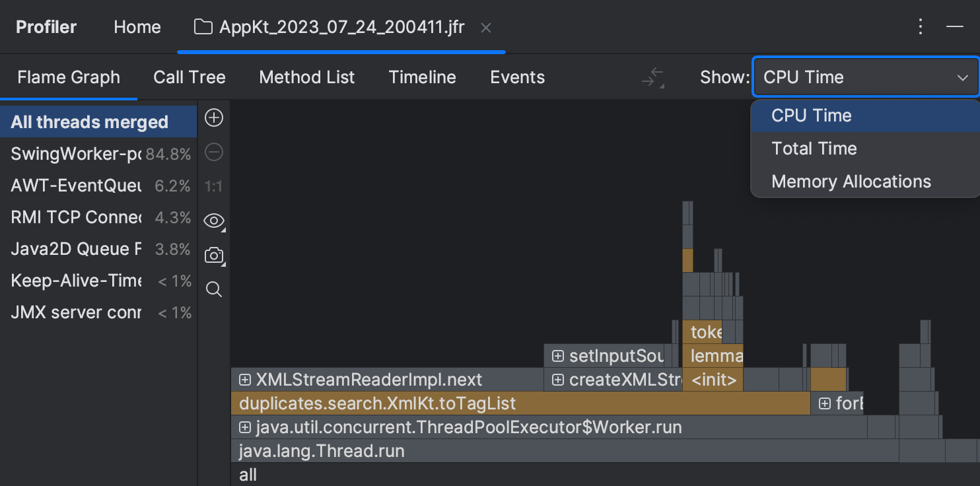The width and height of the screenshot is (980, 486).
Task: Take a flame graph screenshot with camera icon
Action: click(213, 255)
